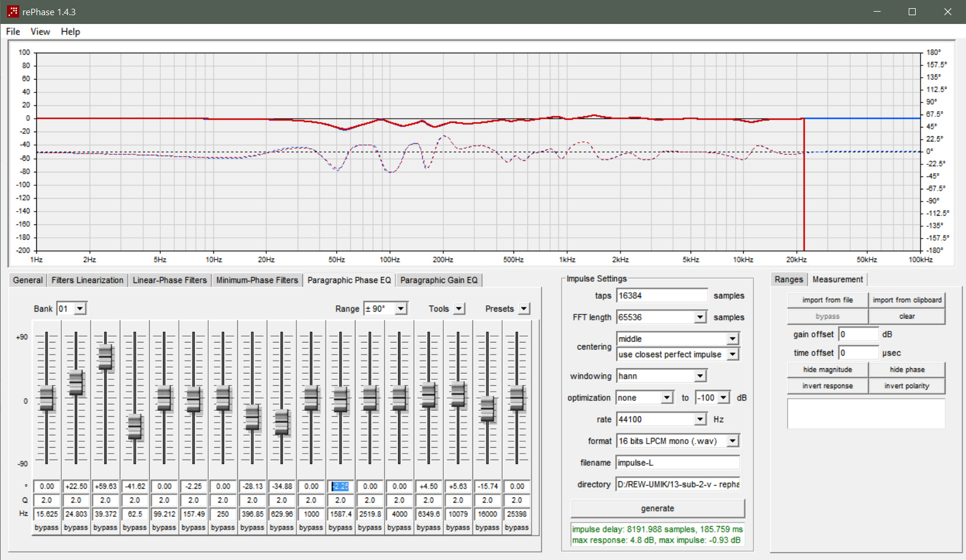This screenshot has height=560, width=966.
Task: Open the Bank dropdown
Action: (x=80, y=309)
